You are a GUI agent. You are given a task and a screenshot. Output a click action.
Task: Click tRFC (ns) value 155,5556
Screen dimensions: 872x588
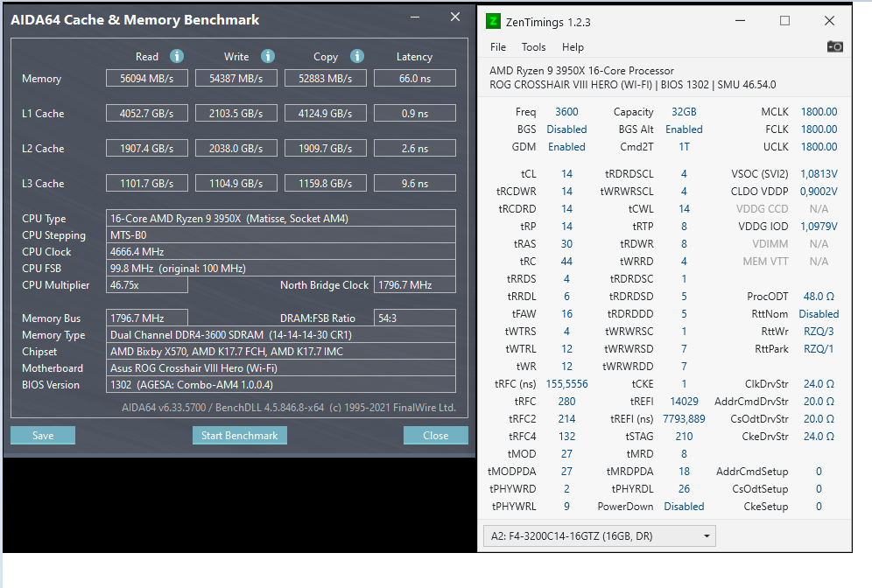point(566,384)
